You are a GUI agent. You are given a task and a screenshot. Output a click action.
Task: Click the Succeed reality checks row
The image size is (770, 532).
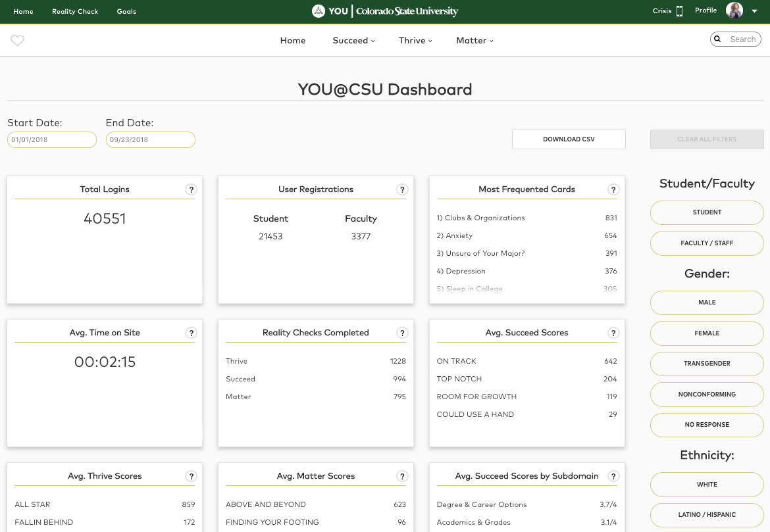316,379
